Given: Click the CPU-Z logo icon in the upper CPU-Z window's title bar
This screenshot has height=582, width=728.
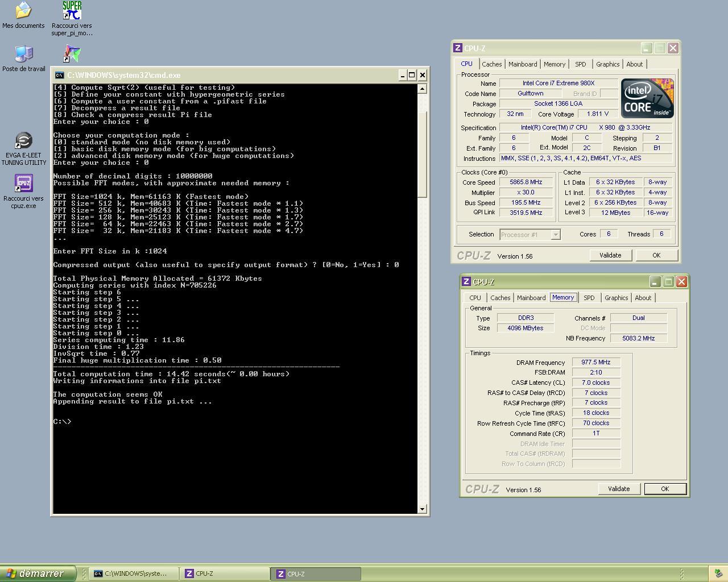Looking at the screenshot, I should (458, 48).
